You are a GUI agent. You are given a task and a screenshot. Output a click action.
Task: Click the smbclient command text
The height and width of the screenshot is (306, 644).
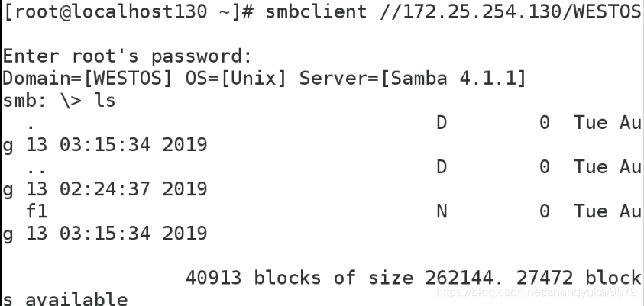316,11
